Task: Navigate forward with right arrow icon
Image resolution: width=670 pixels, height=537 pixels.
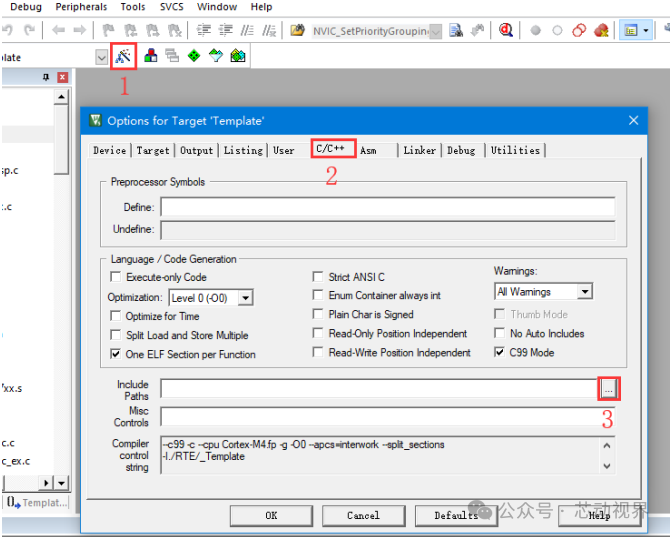Action: [79, 30]
